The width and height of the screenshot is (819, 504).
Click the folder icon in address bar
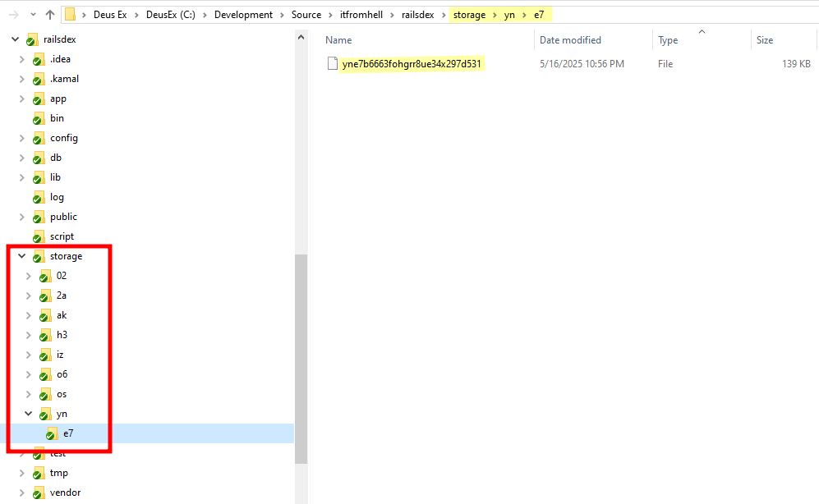(71, 15)
